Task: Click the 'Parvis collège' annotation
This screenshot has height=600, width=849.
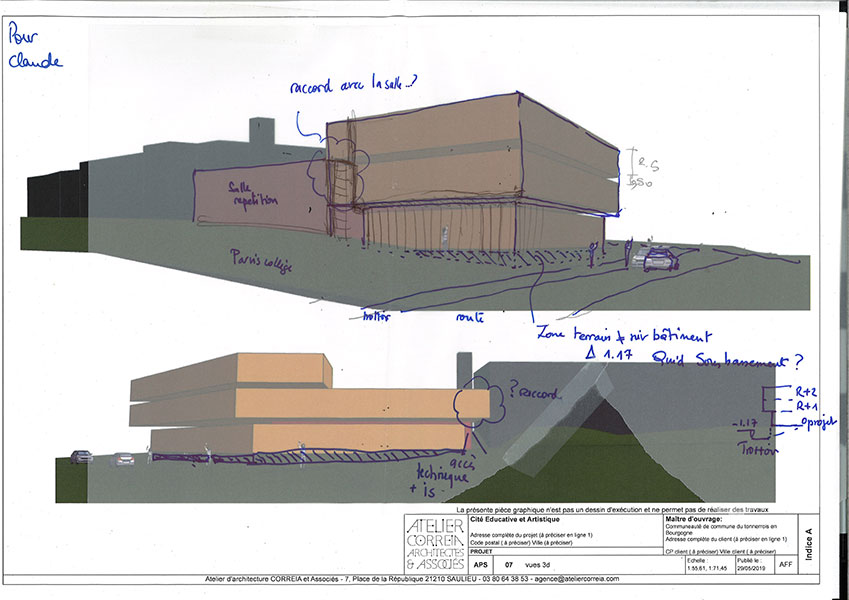Action: (260, 260)
